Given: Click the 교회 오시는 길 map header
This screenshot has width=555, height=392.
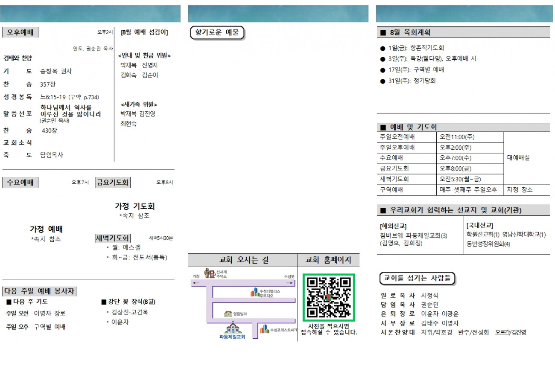Looking at the screenshot, I should click(x=243, y=260).
